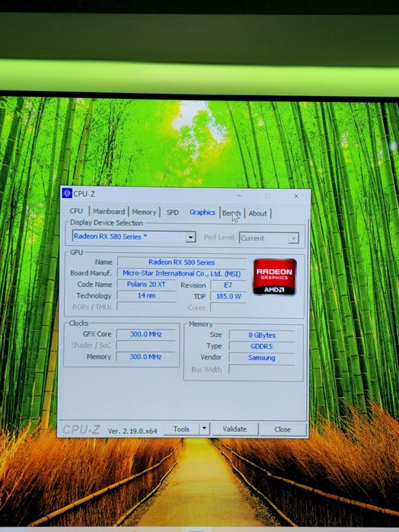Click the GFX Core 300.0 MHz value
399x532 pixels.
click(x=145, y=334)
